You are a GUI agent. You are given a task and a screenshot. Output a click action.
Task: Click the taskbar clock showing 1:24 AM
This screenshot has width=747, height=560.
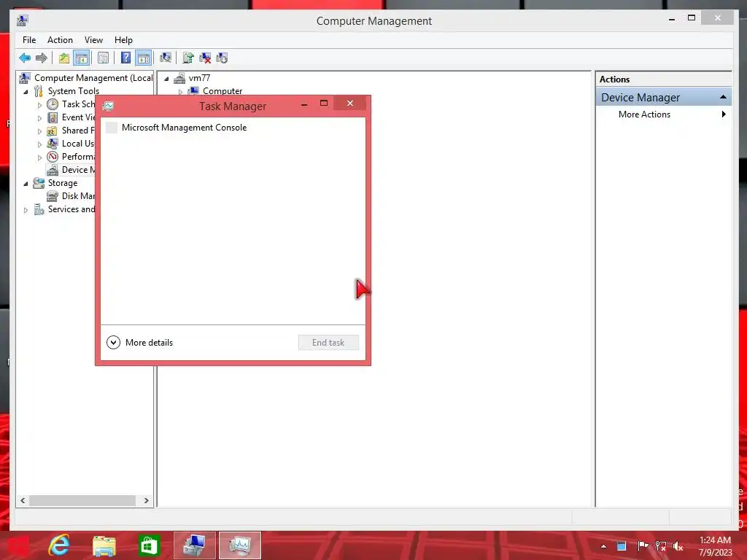tap(715, 546)
